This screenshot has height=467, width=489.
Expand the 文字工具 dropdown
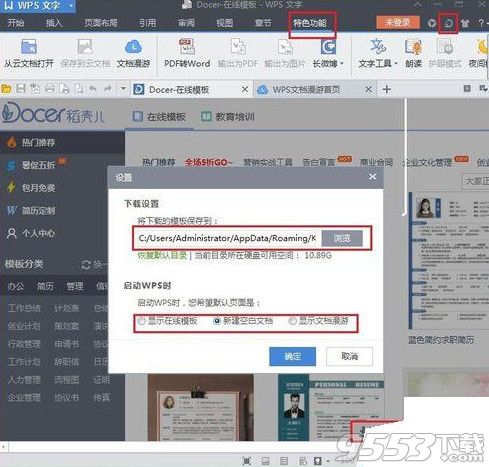396,63
